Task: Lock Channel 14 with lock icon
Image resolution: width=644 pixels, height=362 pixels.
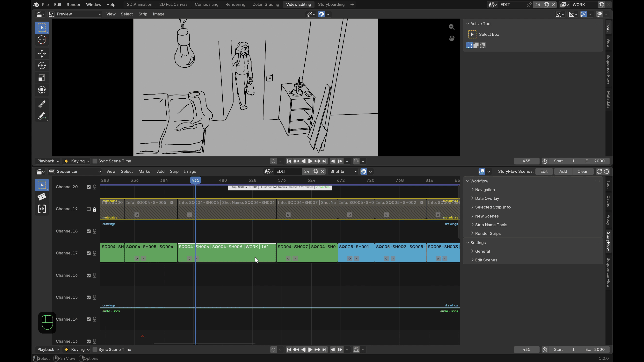Action: tap(94, 319)
